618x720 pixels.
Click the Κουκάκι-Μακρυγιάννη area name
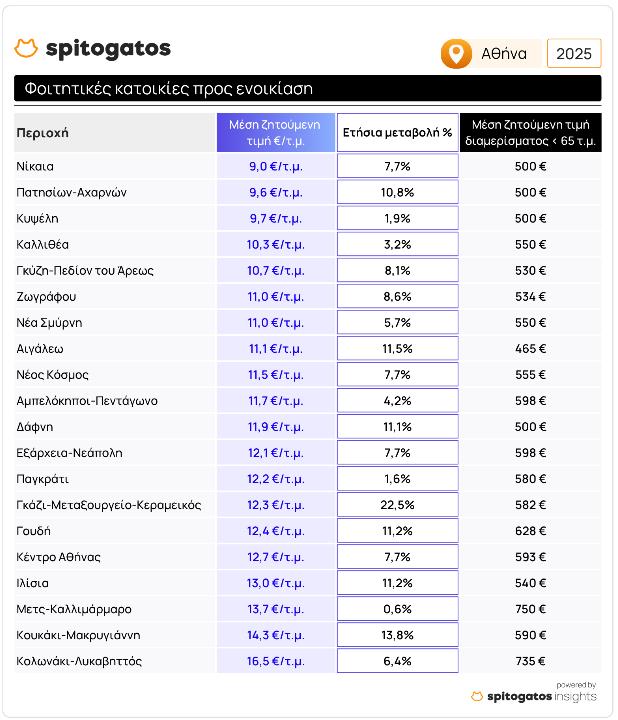point(78,635)
